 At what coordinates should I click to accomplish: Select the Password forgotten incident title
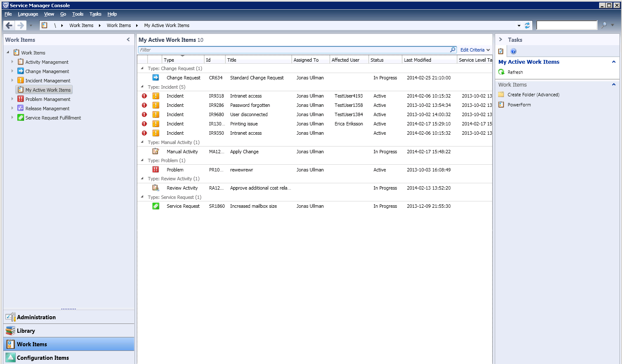pyautogui.click(x=250, y=105)
